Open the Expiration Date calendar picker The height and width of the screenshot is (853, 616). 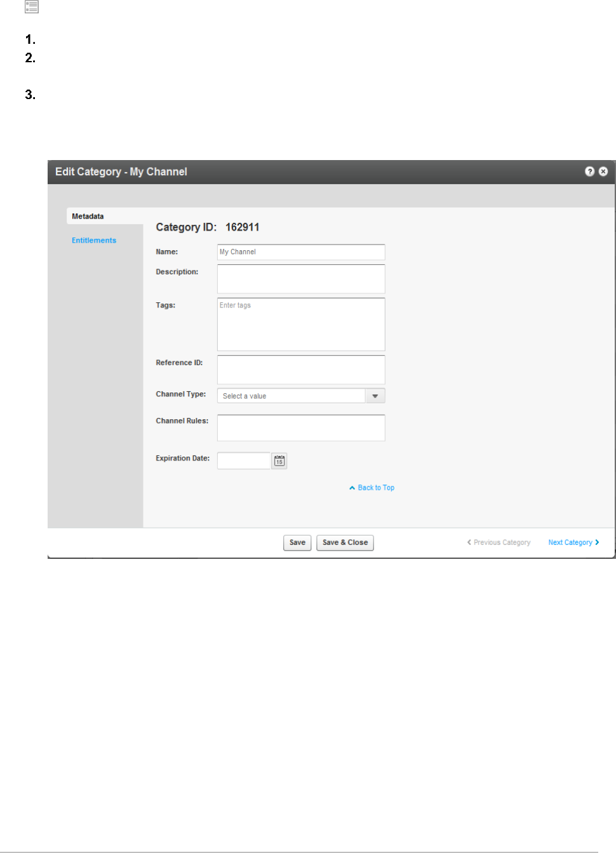(x=279, y=460)
